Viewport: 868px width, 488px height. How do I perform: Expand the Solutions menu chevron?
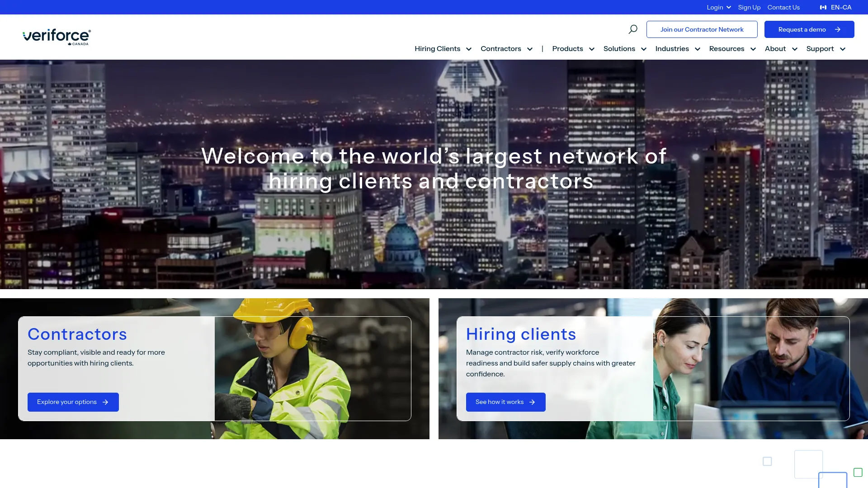[x=644, y=49]
